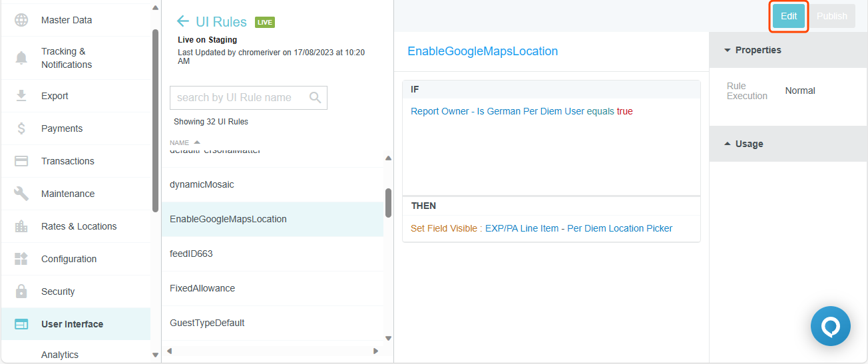
Task: Click the Master Data globe icon
Action: click(21, 20)
